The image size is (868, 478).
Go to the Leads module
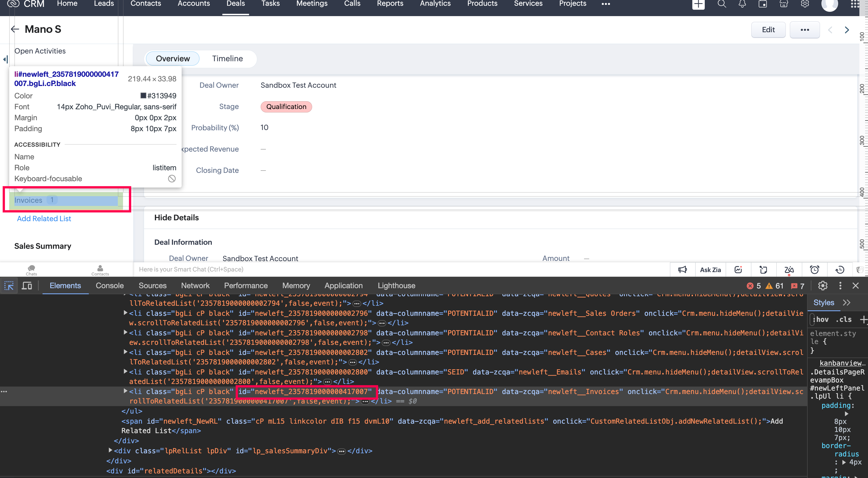[104, 4]
